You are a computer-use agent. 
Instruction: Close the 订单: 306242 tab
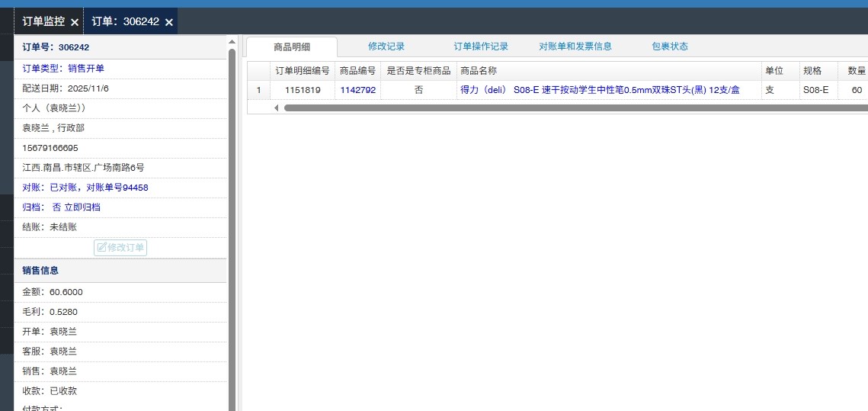168,22
